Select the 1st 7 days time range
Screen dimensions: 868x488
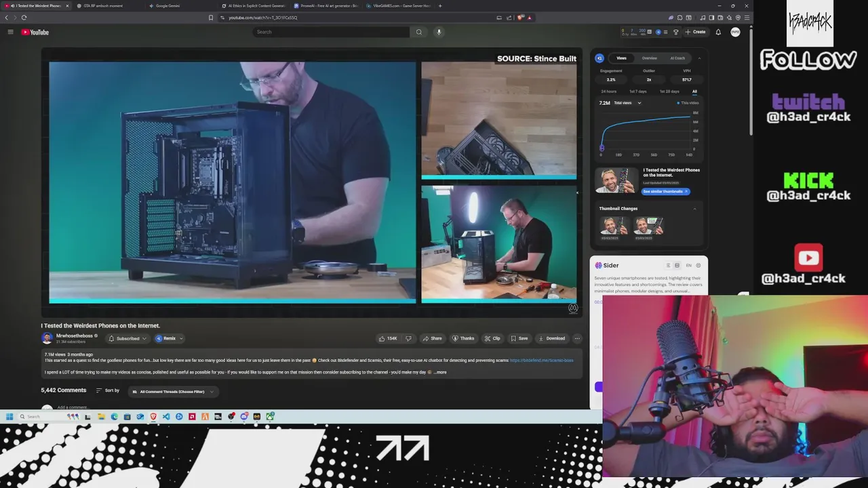638,91
